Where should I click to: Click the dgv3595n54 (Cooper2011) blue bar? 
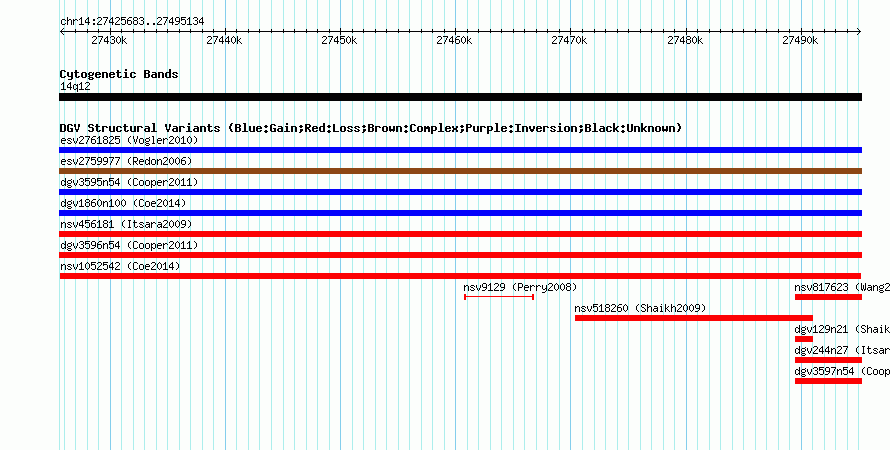[460, 192]
